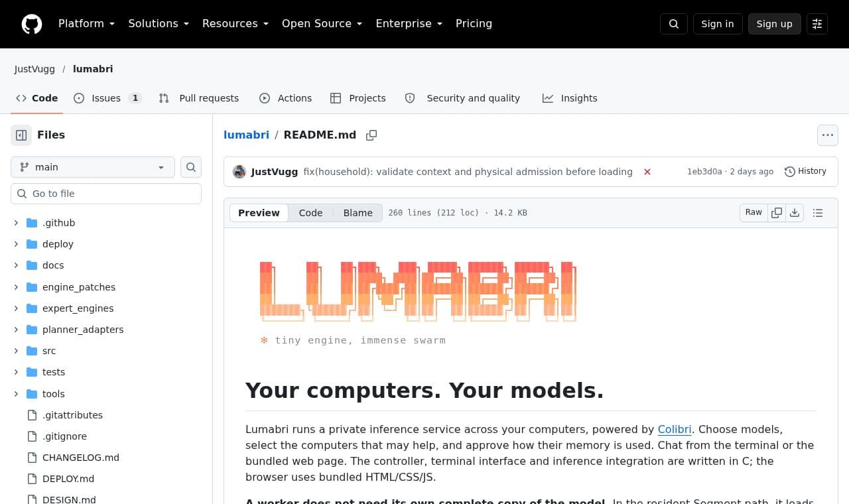The width and height of the screenshot is (849, 504).
Task: Switch to the Preview view
Action: point(259,213)
